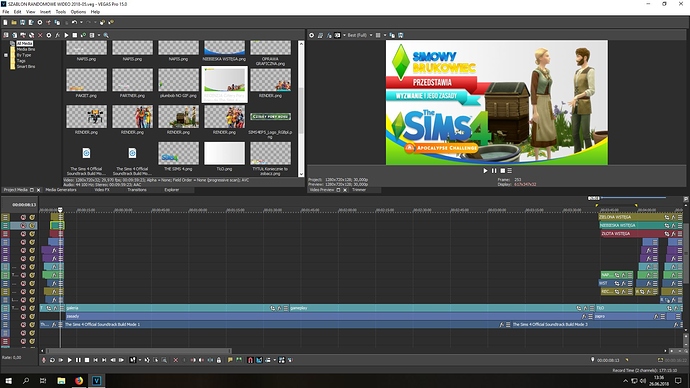Click the save snapshot to file icon
The width and height of the screenshot is (690, 388).
coord(400,35)
